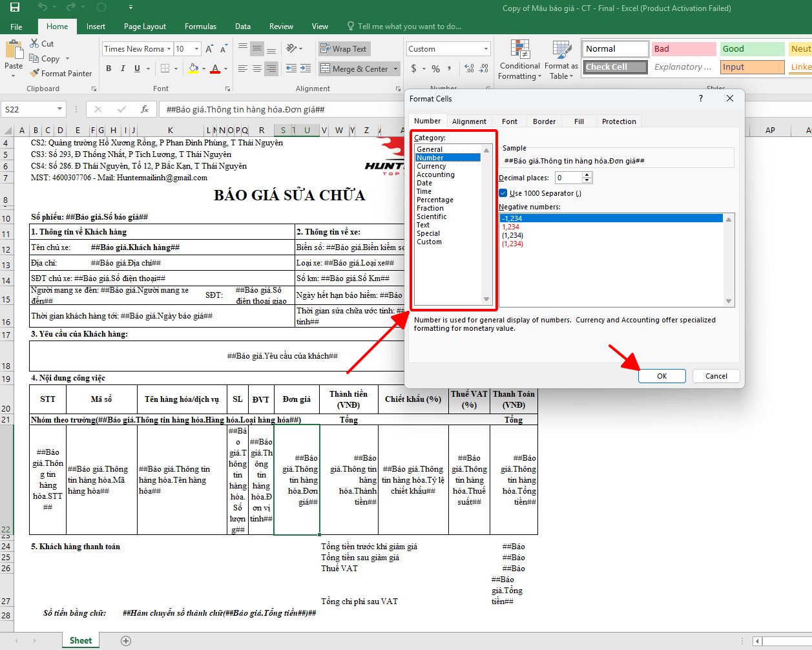
Task: Expand the number format dropdown showing Custom
Action: coord(486,49)
